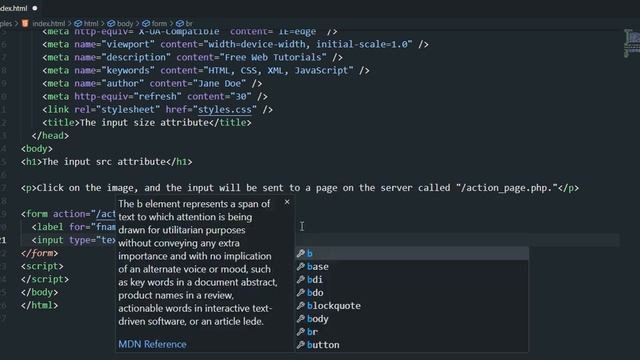The height and width of the screenshot is (360, 640).
Task: Place cursor on the closing </html> tag
Action: (40, 305)
